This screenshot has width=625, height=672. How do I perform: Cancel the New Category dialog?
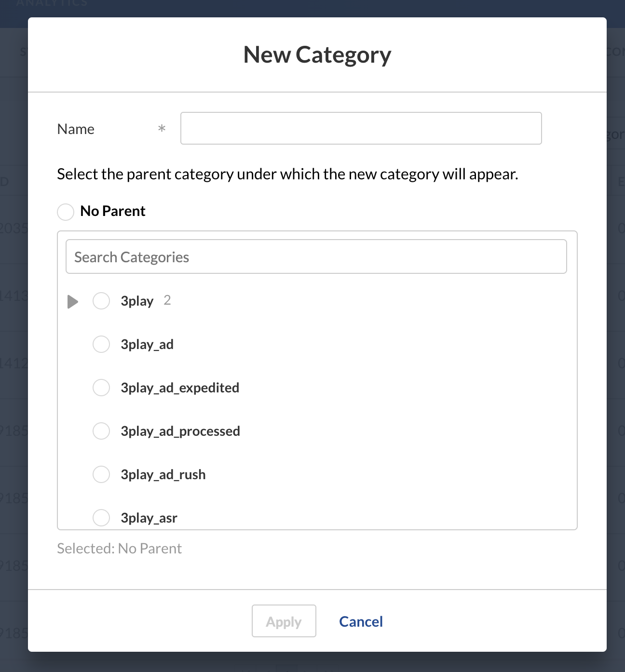point(361,621)
